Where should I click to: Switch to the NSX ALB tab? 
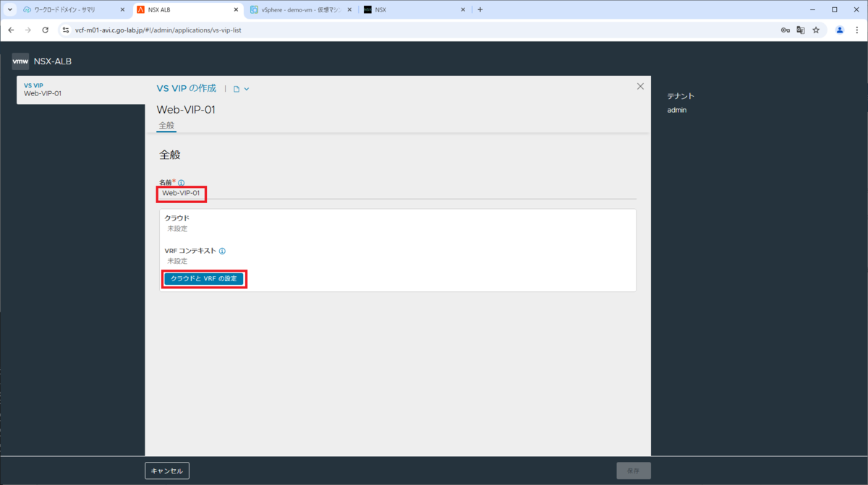pyautogui.click(x=190, y=9)
